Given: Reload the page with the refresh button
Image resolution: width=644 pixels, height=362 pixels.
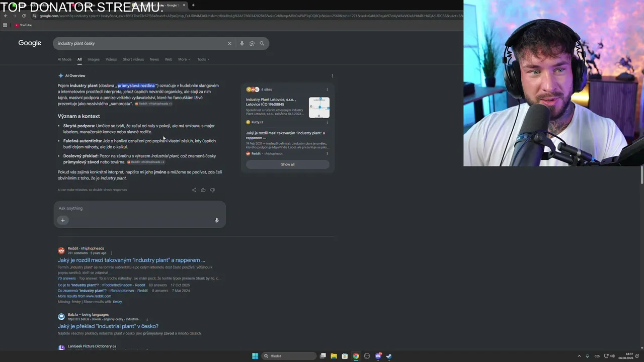Looking at the screenshot, I should [x=24, y=16].
